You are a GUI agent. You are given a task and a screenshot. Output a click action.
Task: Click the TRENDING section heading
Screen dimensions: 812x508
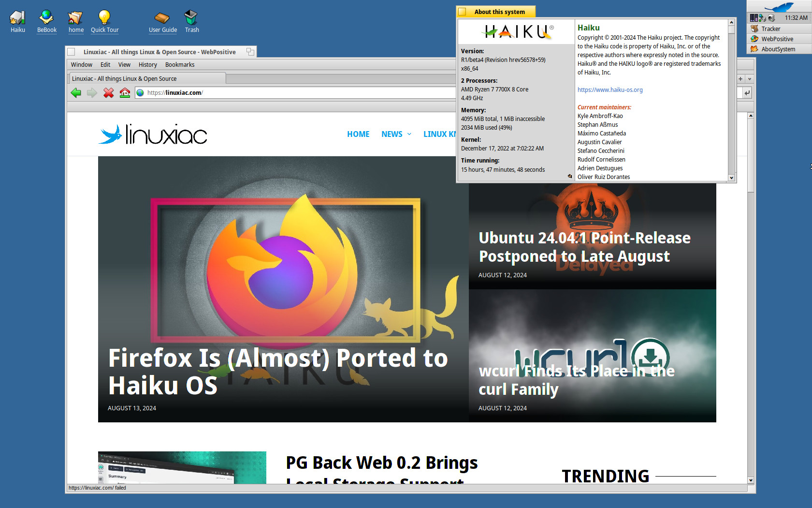point(605,476)
